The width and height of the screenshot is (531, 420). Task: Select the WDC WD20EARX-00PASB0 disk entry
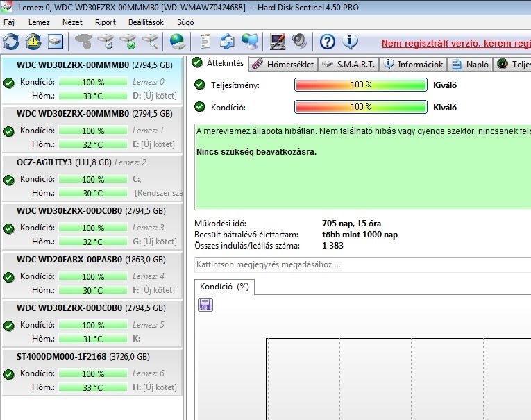pyautogui.click(x=92, y=275)
